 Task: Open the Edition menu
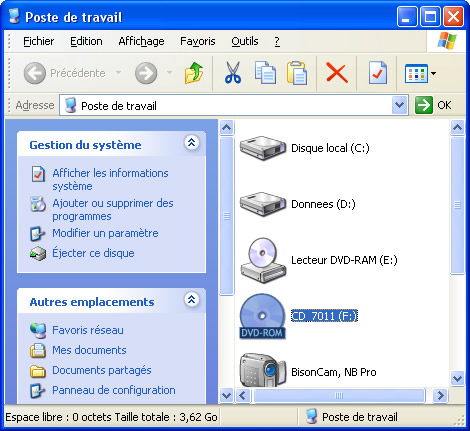pos(86,41)
